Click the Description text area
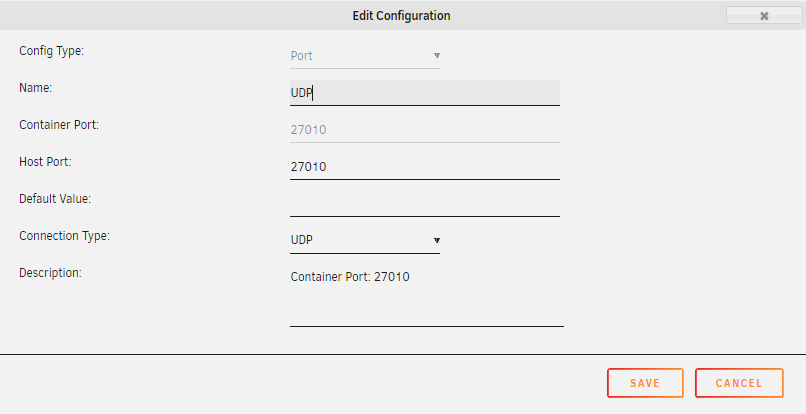The width and height of the screenshot is (806, 414). click(x=427, y=296)
